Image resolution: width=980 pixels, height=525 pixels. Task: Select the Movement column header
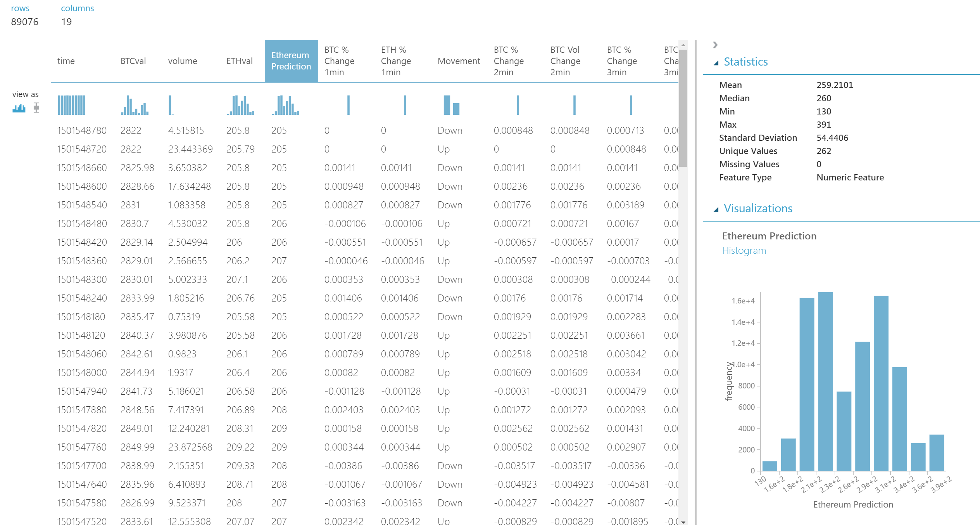pyautogui.click(x=459, y=61)
